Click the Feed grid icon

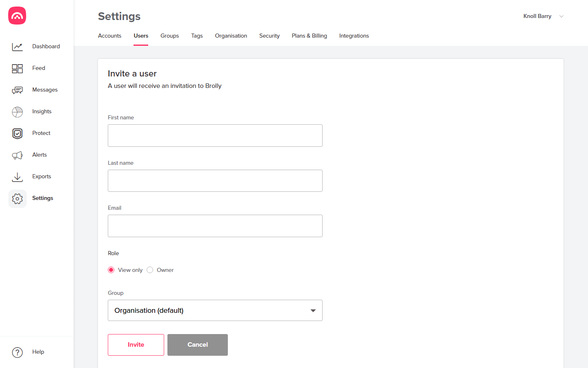(17, 68)
